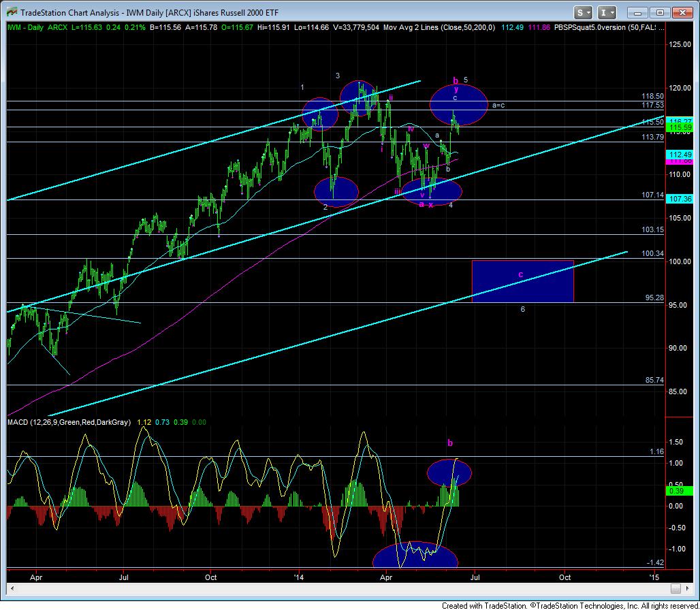Click the status line ellipsis overflow
The height and width of the screenshot is (610, 700).
[x=662, y=28]
